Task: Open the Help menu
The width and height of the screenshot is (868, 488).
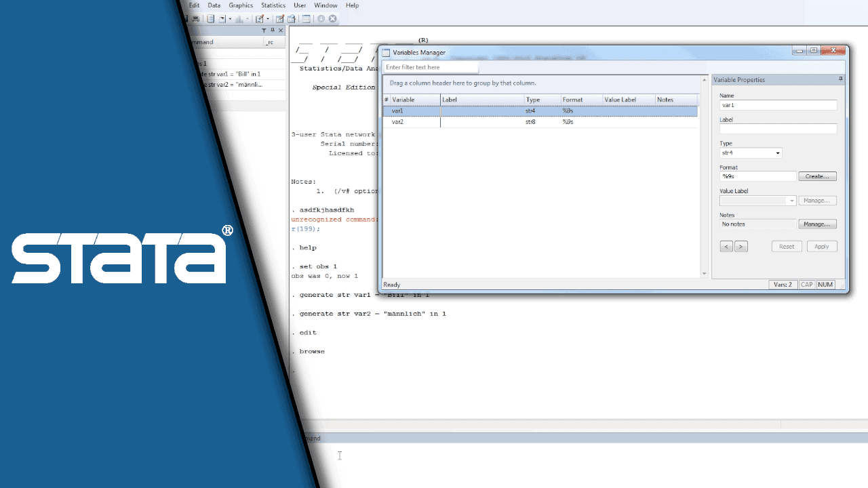Action: (352, 5)
